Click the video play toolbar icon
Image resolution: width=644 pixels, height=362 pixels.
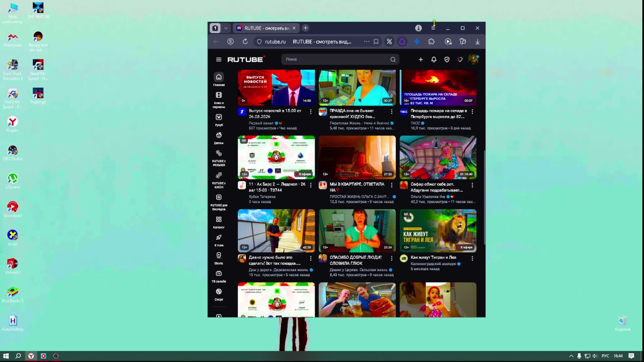tap(448, 42)
